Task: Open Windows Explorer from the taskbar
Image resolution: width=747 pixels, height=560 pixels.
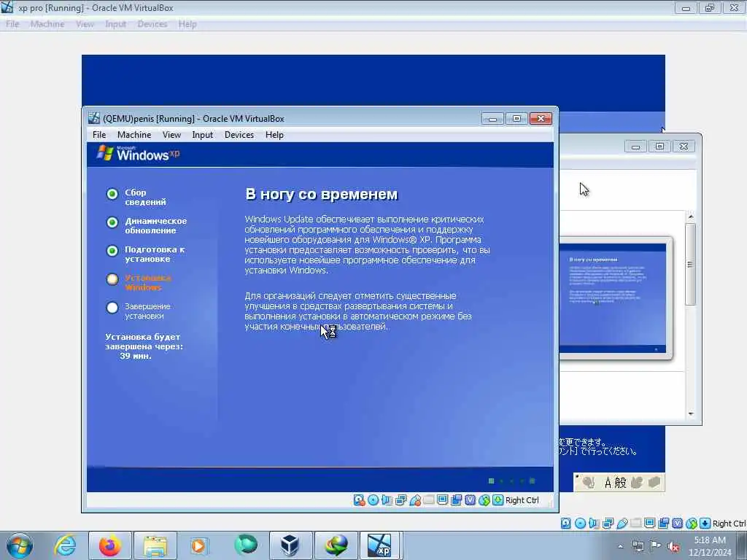Action: click(155, 545)
